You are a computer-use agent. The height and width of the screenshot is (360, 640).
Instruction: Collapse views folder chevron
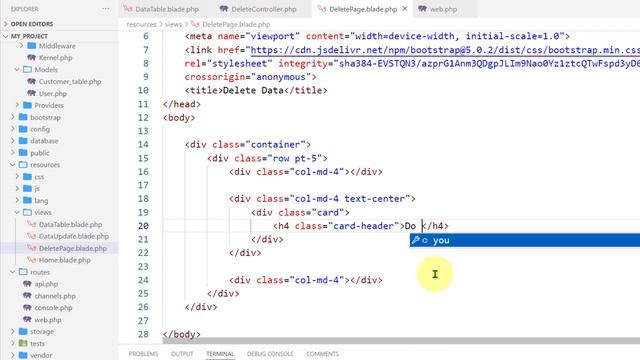click(x=17, y=212)
